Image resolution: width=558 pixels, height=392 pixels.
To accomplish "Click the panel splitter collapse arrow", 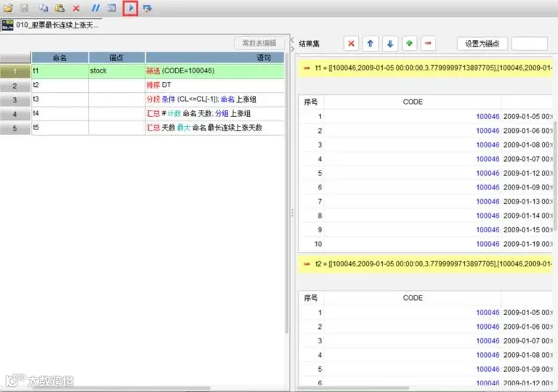I will (293, 40).
